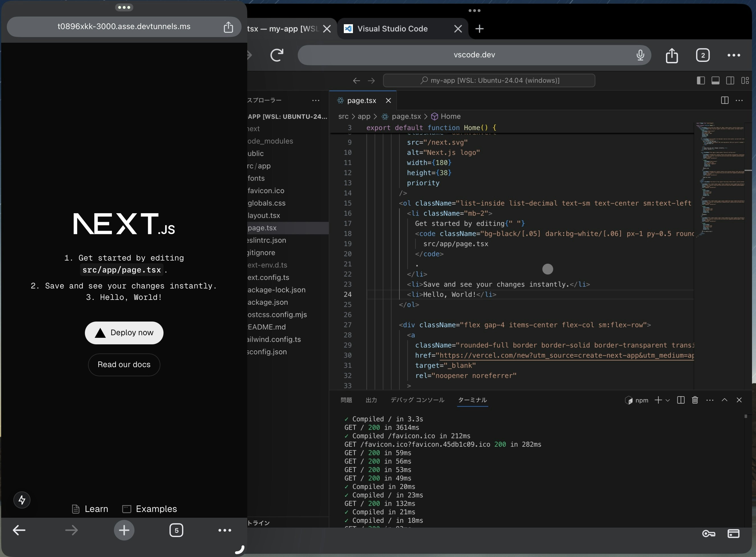Open globals.css in the explorer
The width and height of the screenshot is (756, 557).
click(266, 203)
